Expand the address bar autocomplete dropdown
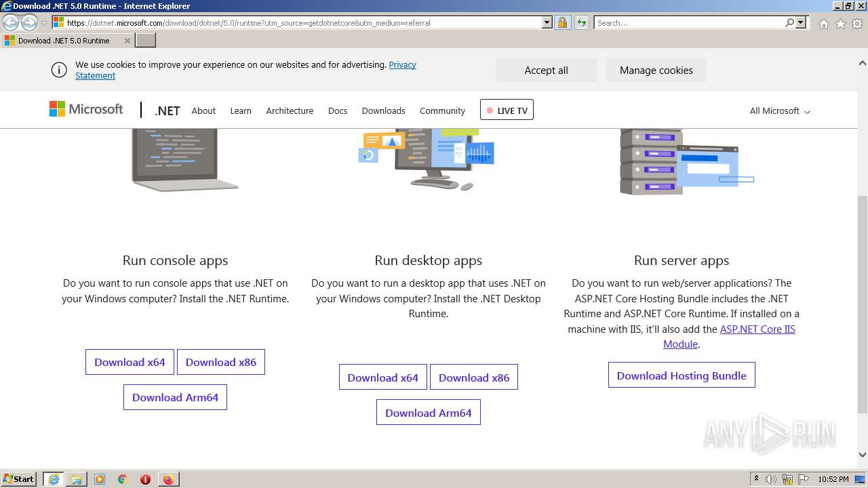Screen dimensions: 868x488 547,22
